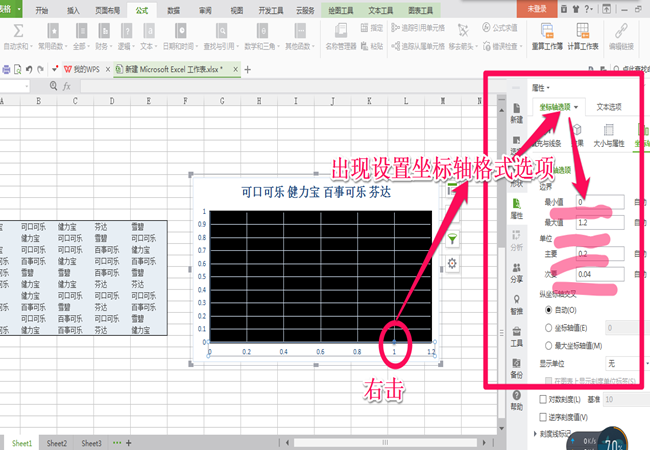This screenshot has height=450, width=650.
Task: Switch to the 数据 ribbon tab
Action: 174,10
